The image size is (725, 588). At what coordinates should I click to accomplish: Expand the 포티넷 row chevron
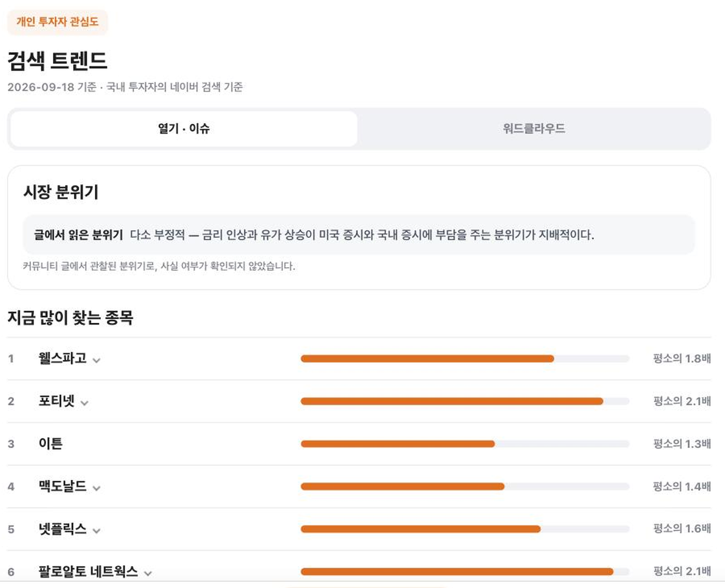point(84,403)
